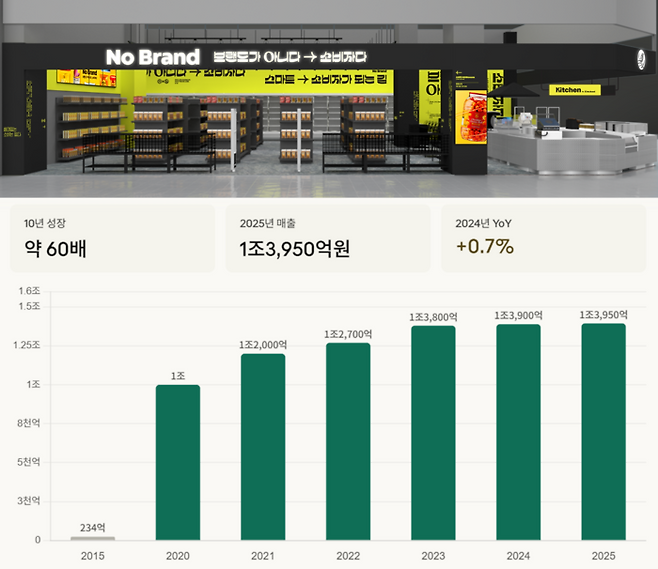Click the 2022 bar in the chart
The image size is (658, 569).
348,441
